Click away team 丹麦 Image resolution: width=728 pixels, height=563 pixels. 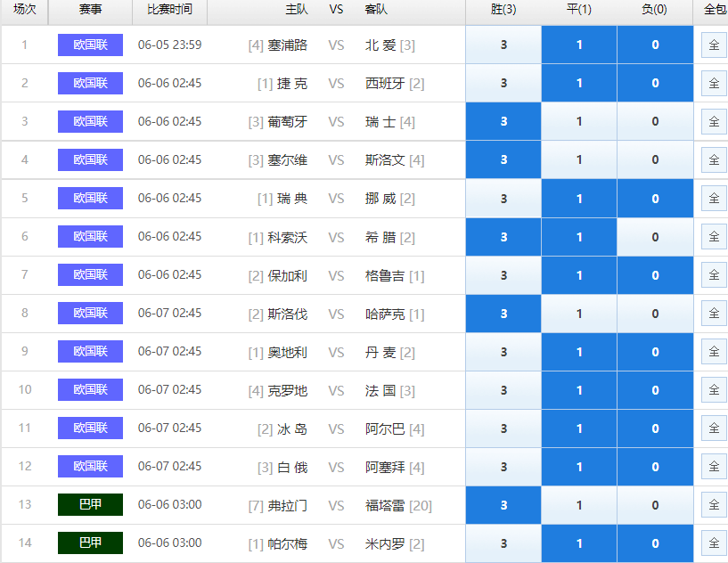coord(380,353)
